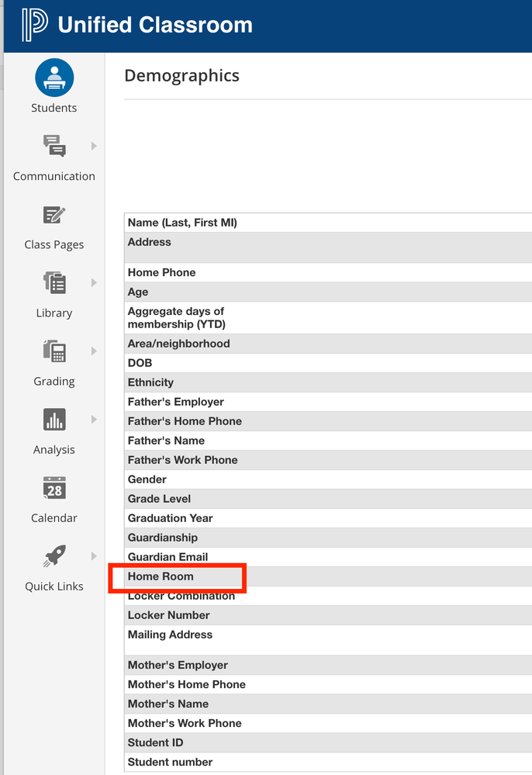Select the Class Pages sidebar label

[x=54, y=244]
